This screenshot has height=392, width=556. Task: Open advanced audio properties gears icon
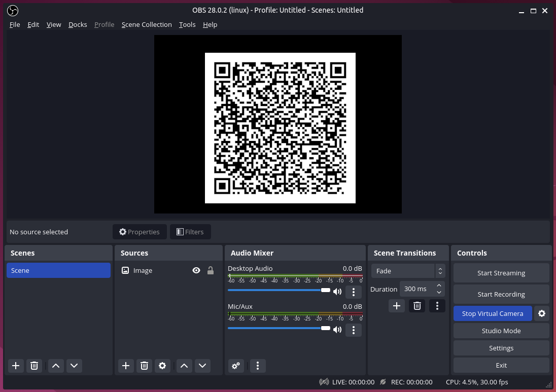[x=236, y=366]
